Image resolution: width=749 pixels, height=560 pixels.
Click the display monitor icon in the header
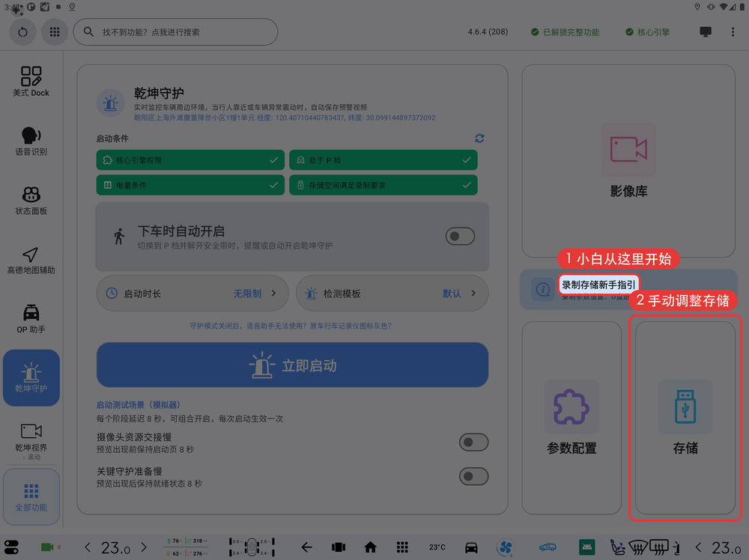pos(705,32)
